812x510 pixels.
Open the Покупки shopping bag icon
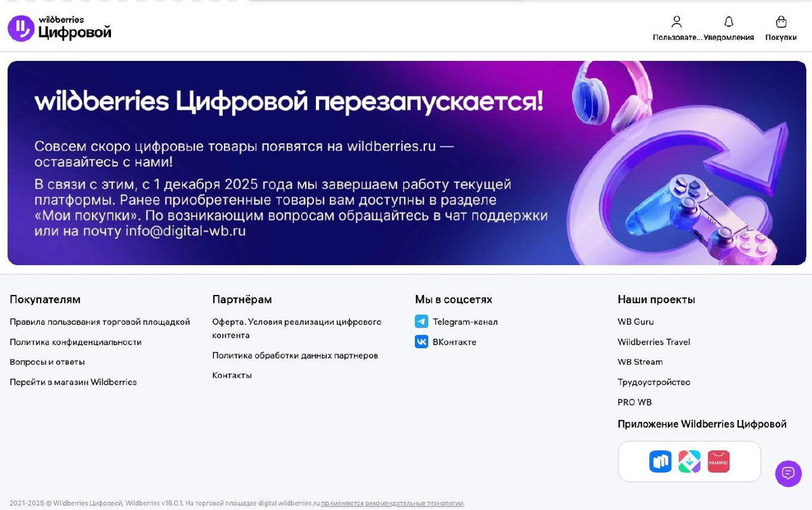[x=781, y=22]
